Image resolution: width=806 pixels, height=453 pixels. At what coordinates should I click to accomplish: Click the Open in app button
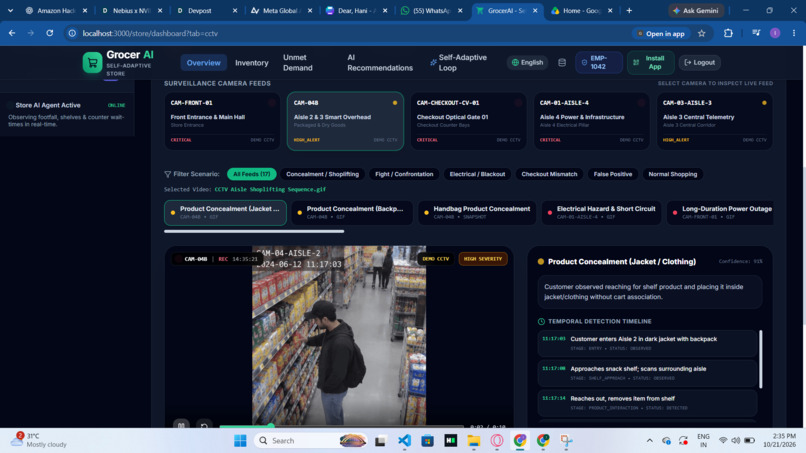(661, 33)
